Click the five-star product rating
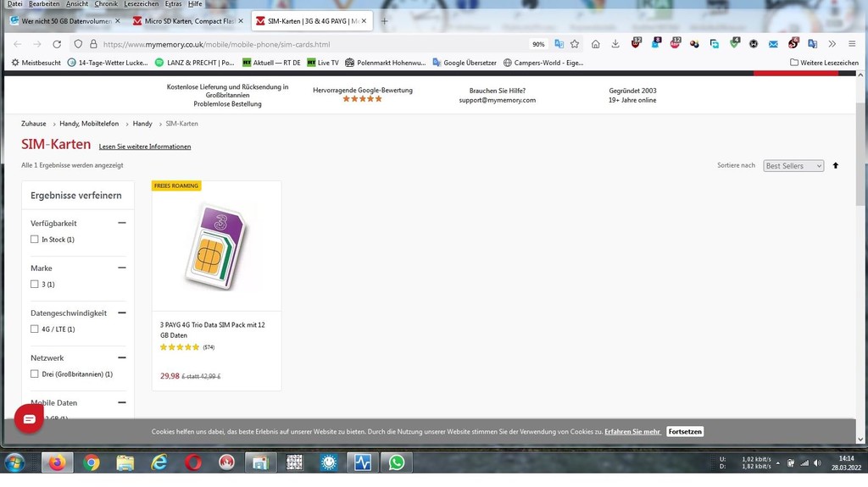Viewport: 868px width, 487px height. click(180, 347)
